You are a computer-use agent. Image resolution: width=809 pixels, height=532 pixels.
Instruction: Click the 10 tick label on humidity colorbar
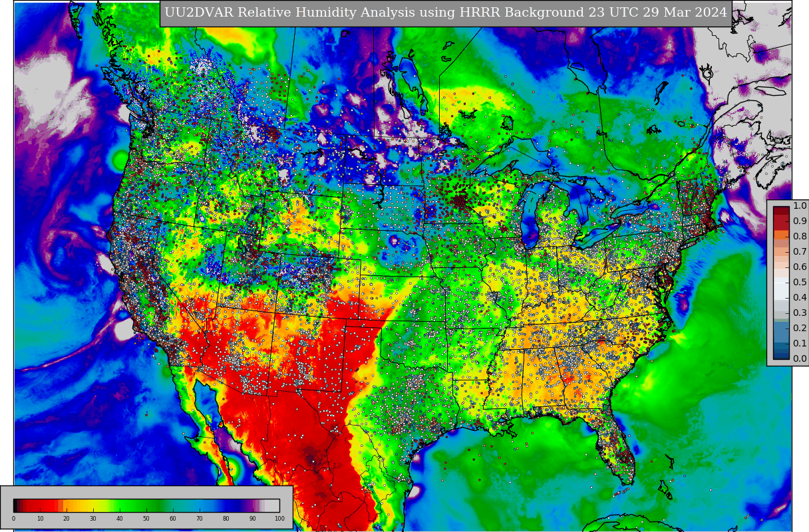(x=40, y=519)
